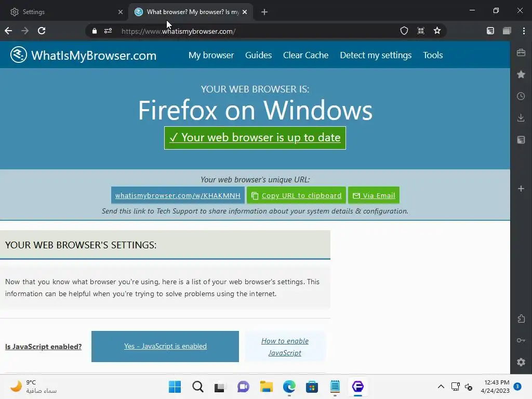The height and width of the screenshot is (399, 532).
Task: Open passwords key icon in sidebar
Action: click(x=521, y=340)
